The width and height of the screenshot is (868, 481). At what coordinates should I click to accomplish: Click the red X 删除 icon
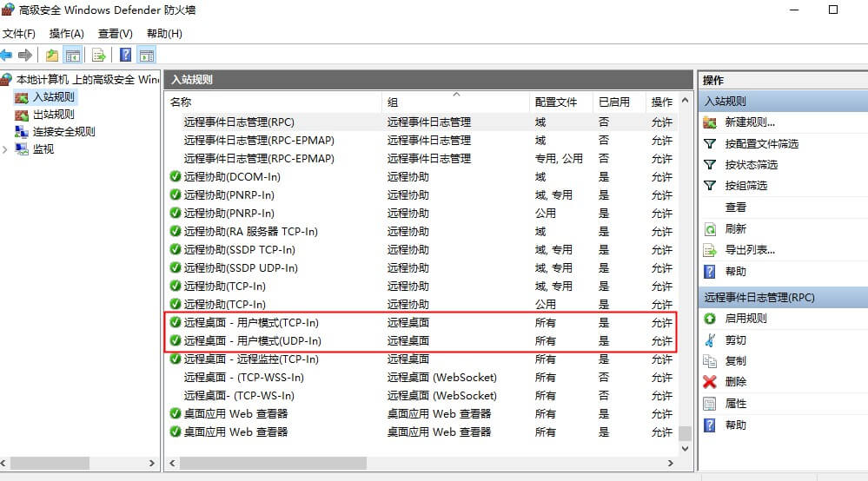pos(710,382)
